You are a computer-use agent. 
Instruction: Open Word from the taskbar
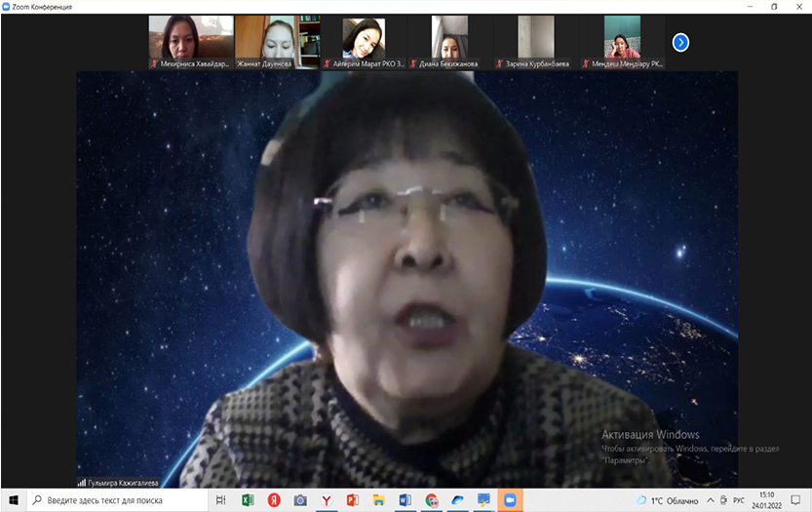click(405, 500)
